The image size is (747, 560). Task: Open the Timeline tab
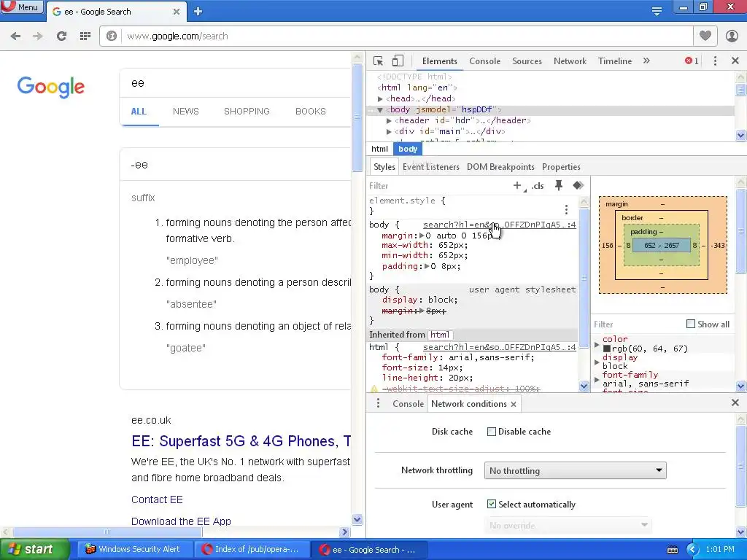(614, 61)
